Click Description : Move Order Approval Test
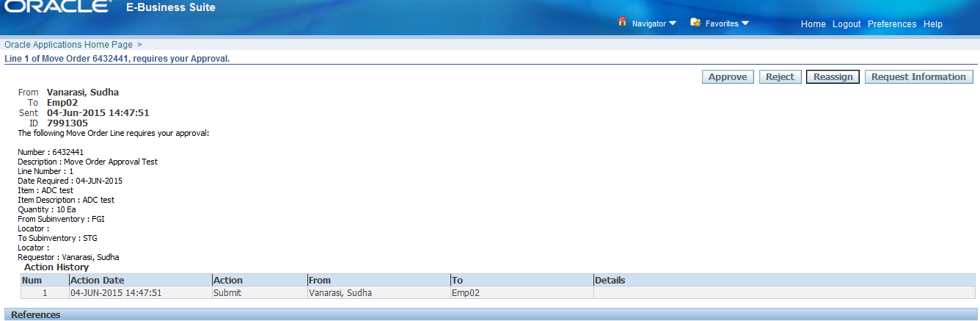Viewport: 980px width, 321px height. (88, 162)
